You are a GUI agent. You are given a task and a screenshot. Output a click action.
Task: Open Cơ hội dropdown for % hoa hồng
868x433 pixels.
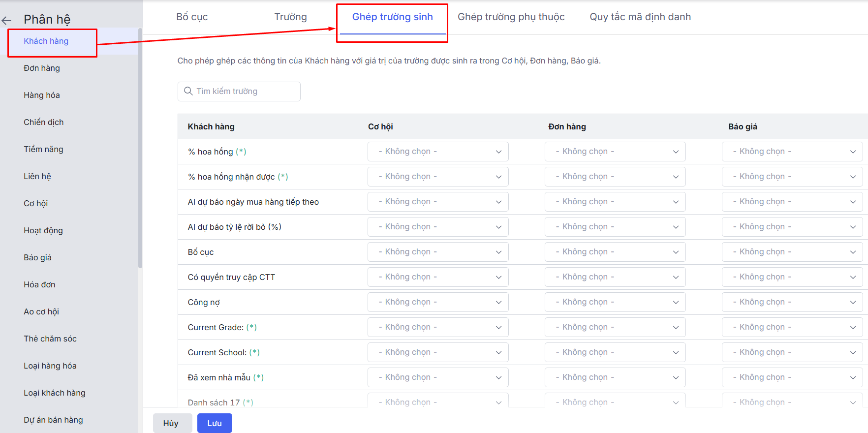437,152
